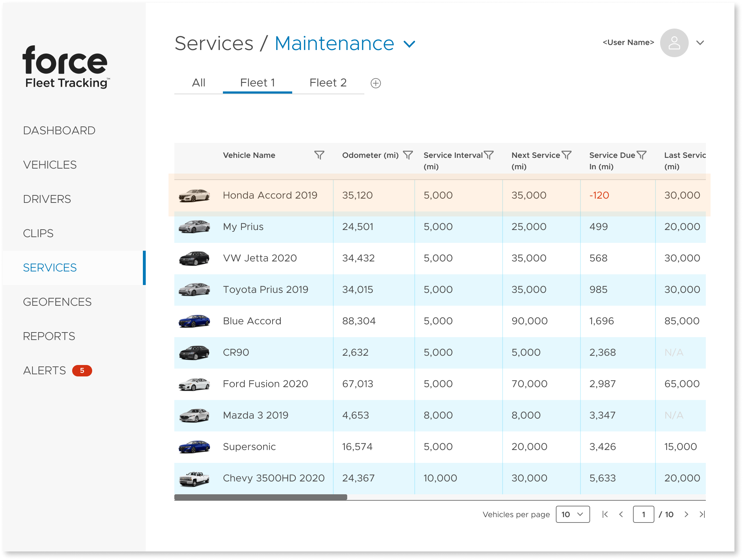Go to the next page
Screen dimensions: 743x560
[686, 514]
